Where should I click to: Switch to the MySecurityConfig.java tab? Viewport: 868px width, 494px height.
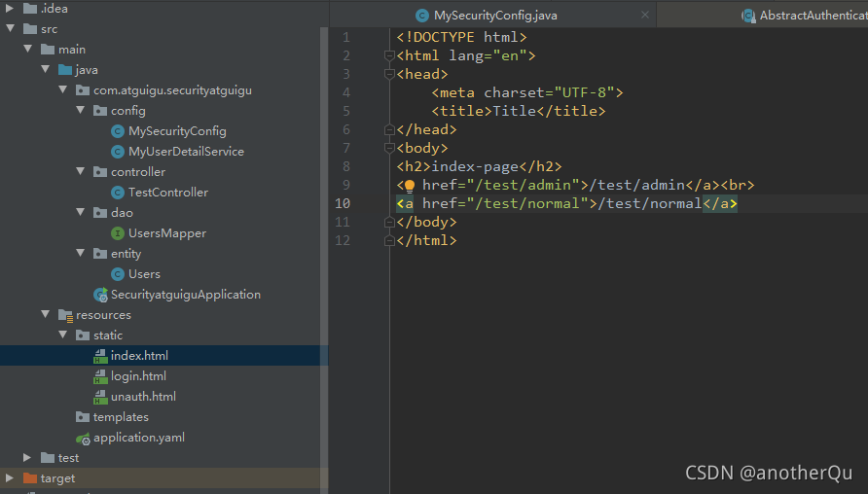pyautogui.click(x=492, y=15)
